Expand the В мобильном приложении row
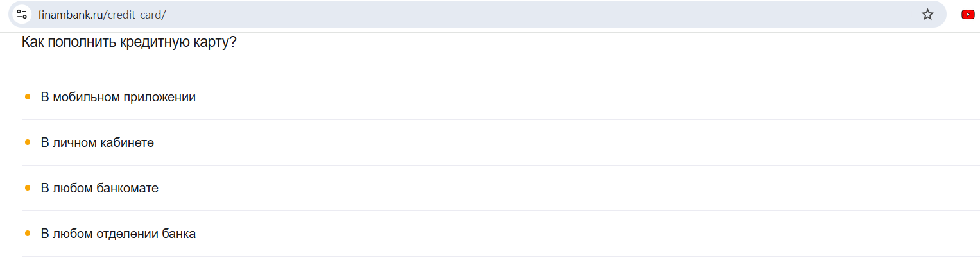 tap(501, 97)
